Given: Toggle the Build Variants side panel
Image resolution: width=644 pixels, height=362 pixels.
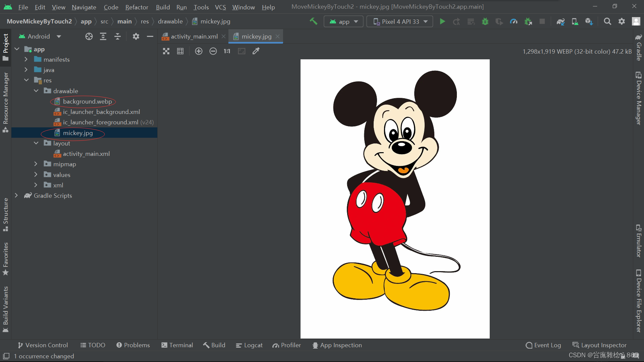Looking at the screenshot, I should 6,309.
